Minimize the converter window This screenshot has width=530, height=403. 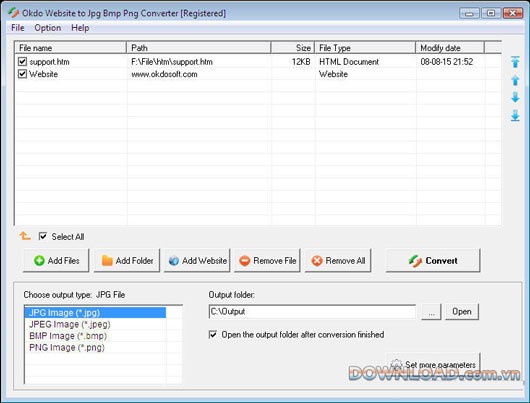(469, 13)
